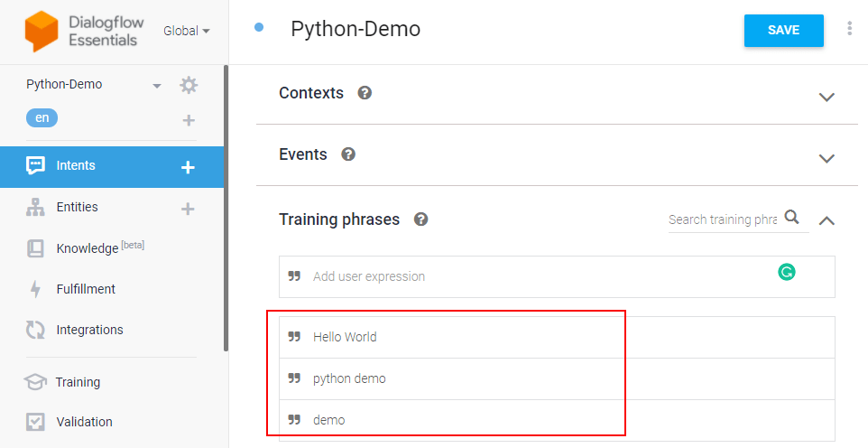Expand the Events section chevron
Screen dimensions: 868x448
click(x=826, y=159)
